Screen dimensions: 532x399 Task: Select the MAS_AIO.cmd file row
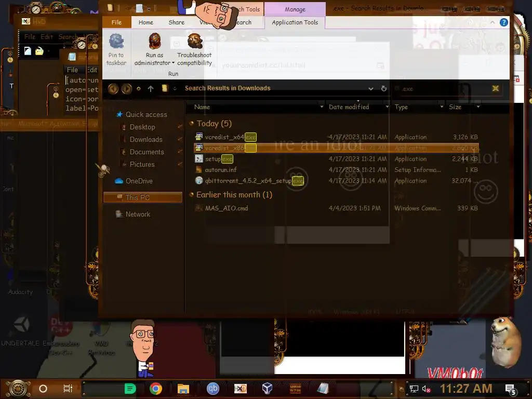pos(336,208)
